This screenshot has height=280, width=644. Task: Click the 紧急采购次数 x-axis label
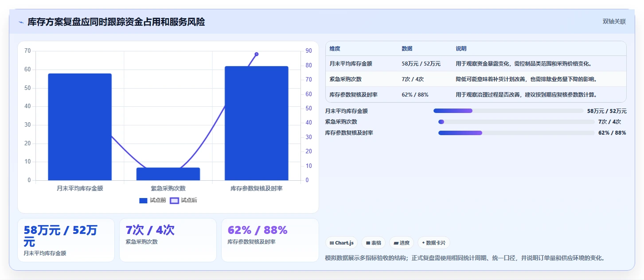[x=168, y=188]
